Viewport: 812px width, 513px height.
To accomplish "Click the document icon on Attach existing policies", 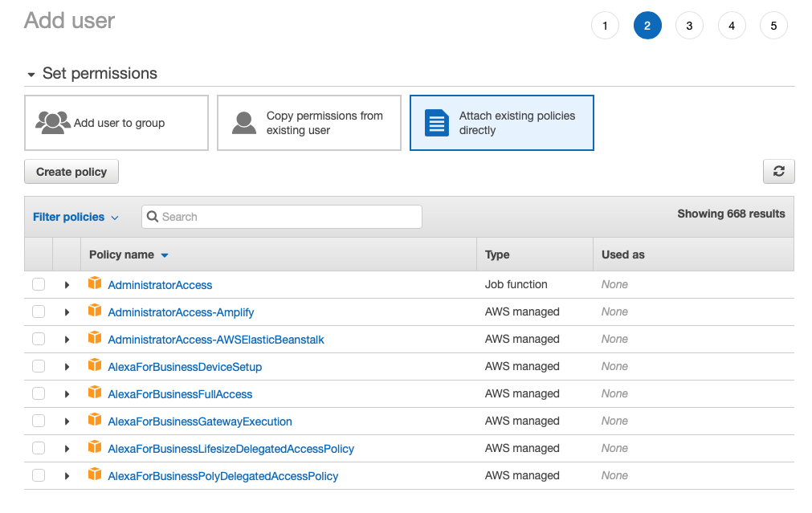I will pos(436,122).
